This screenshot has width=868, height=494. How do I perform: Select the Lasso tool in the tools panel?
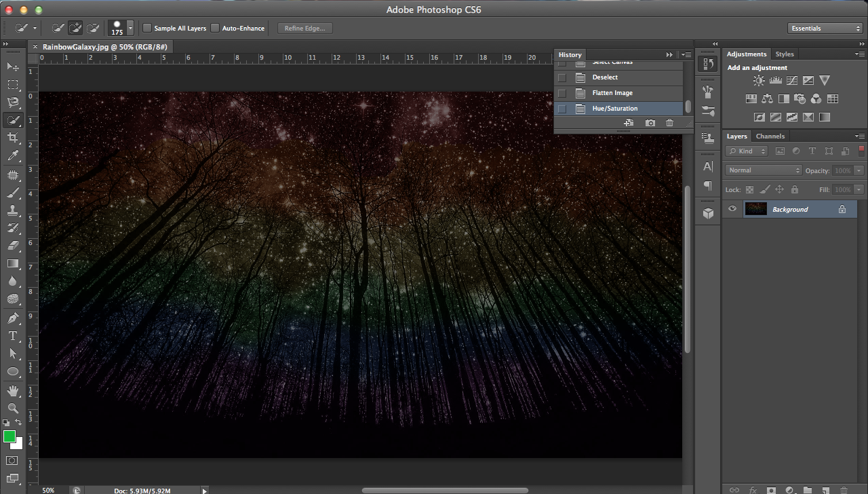click(x=13, y=102)
